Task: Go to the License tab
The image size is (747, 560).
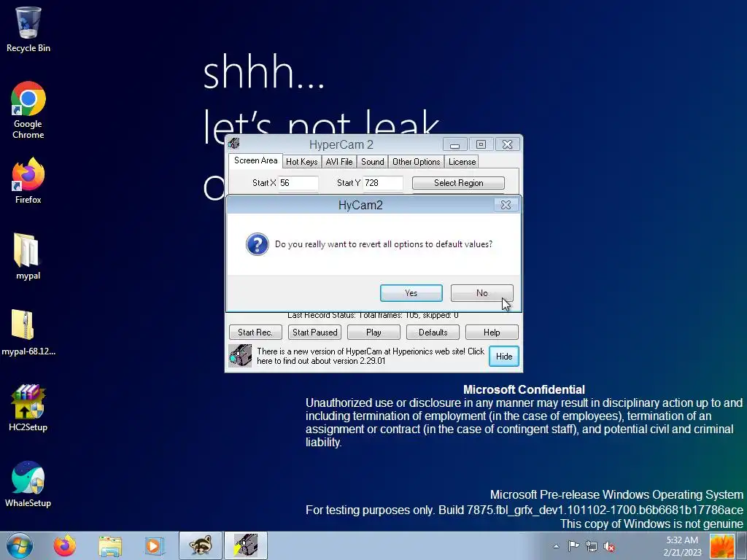Action: [462, 162]
